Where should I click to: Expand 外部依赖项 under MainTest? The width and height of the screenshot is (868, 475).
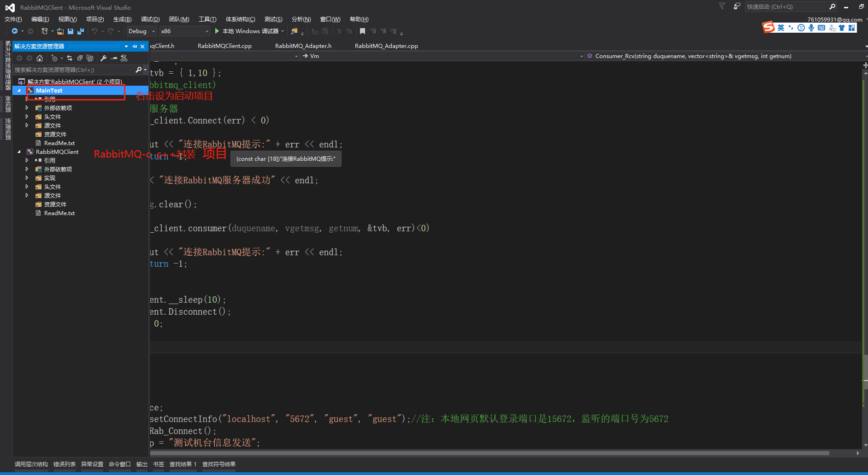point(27,108)
